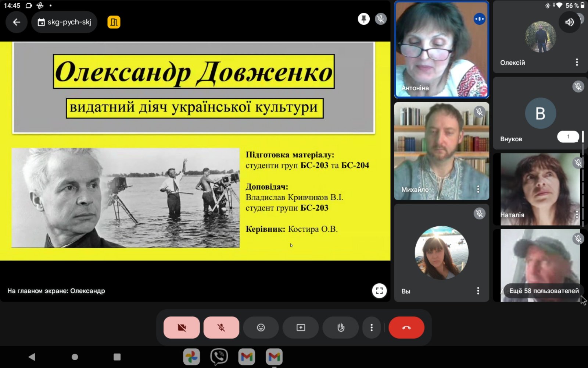
Task: Click muted mic icon on the capped man's tile
Action: tap(578, 239)
